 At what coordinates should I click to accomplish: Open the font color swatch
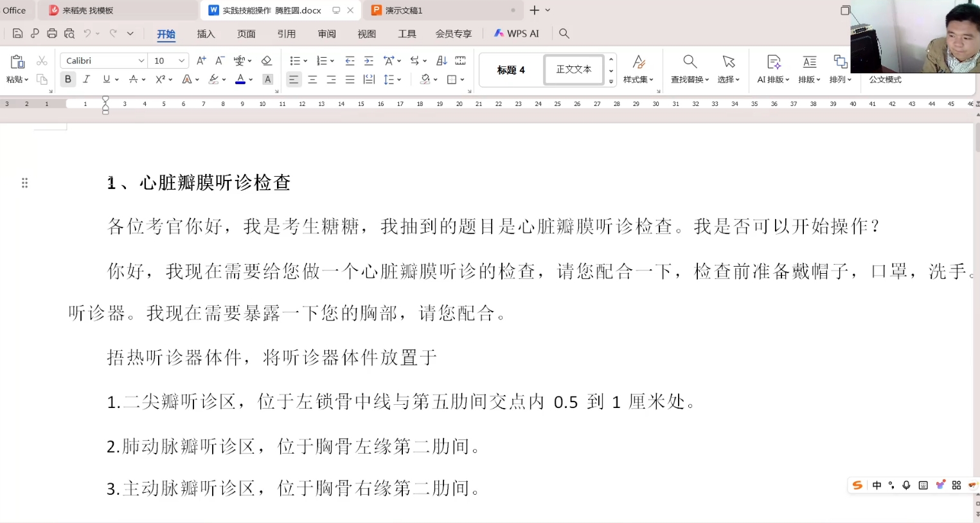[x=239, y=79]
